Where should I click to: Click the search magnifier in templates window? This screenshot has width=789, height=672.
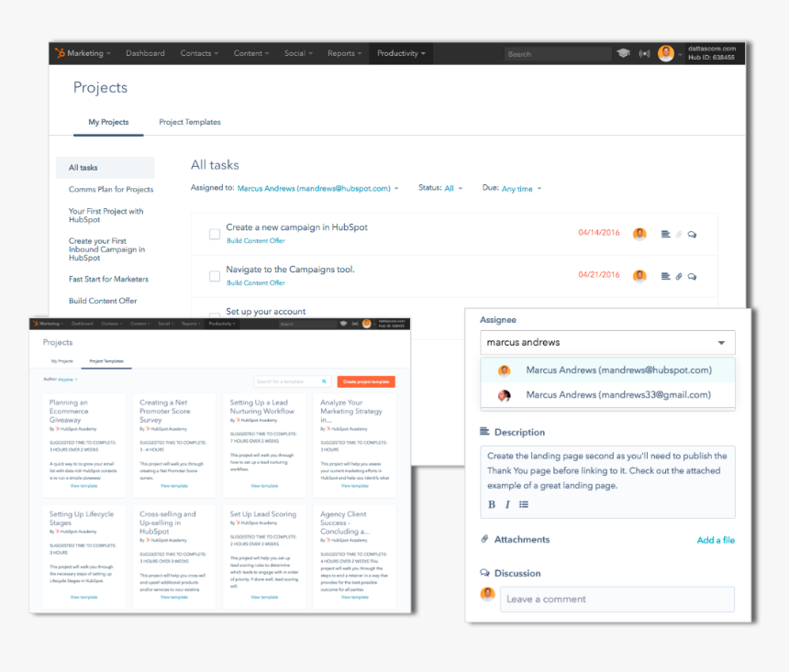324,381
